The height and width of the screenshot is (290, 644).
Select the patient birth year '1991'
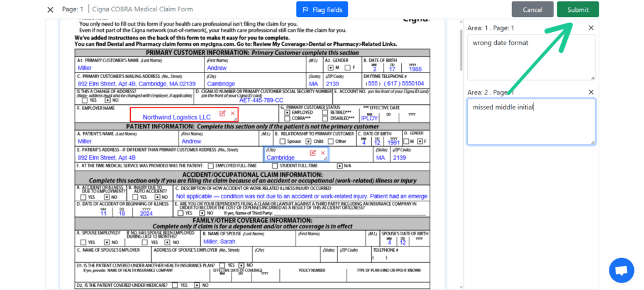394,143
